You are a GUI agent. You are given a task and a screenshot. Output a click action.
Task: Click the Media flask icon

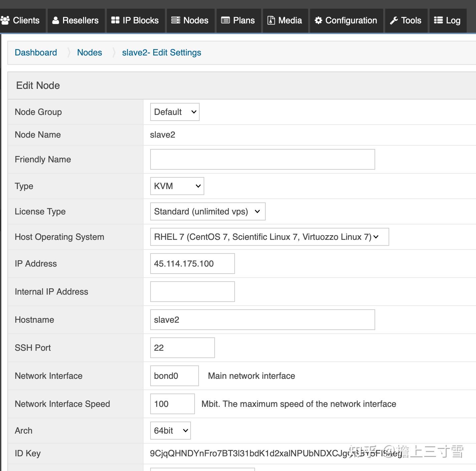271,20
